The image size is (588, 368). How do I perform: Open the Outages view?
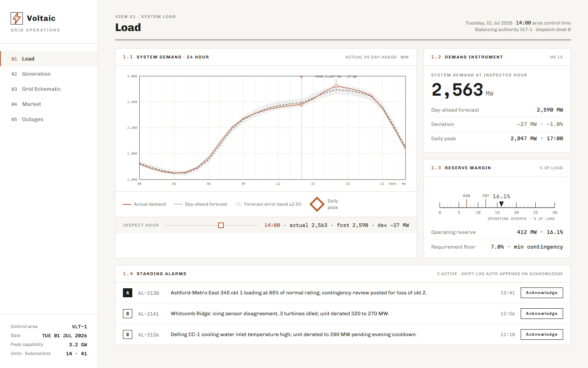click(x=49, y=119)
